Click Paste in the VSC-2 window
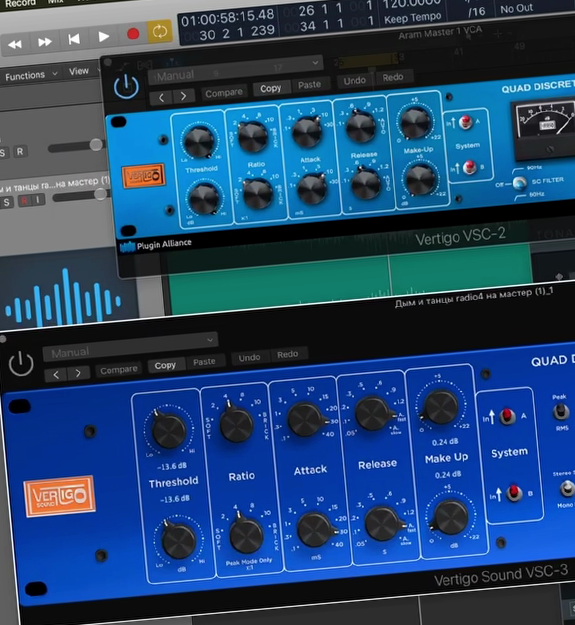This screenshot has width=575, height=625. tap(309, 85)
